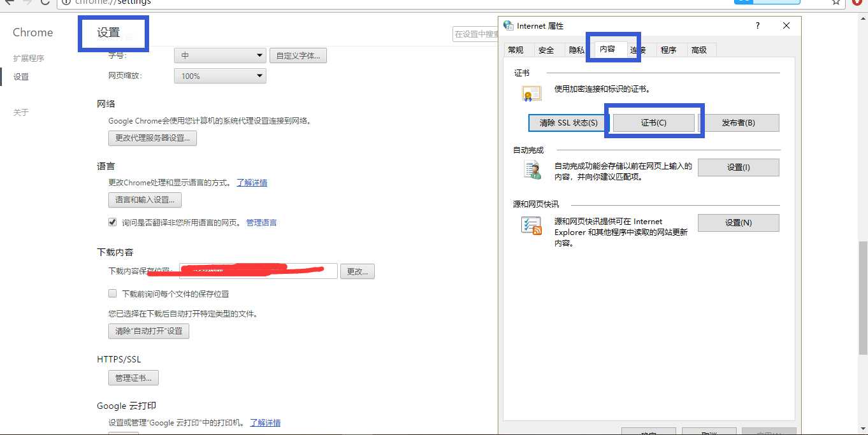Click the certificate icon under 证书

pos(532,94)
